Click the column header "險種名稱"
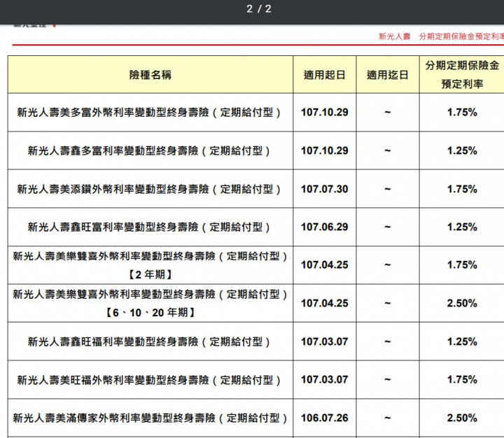 150,75
